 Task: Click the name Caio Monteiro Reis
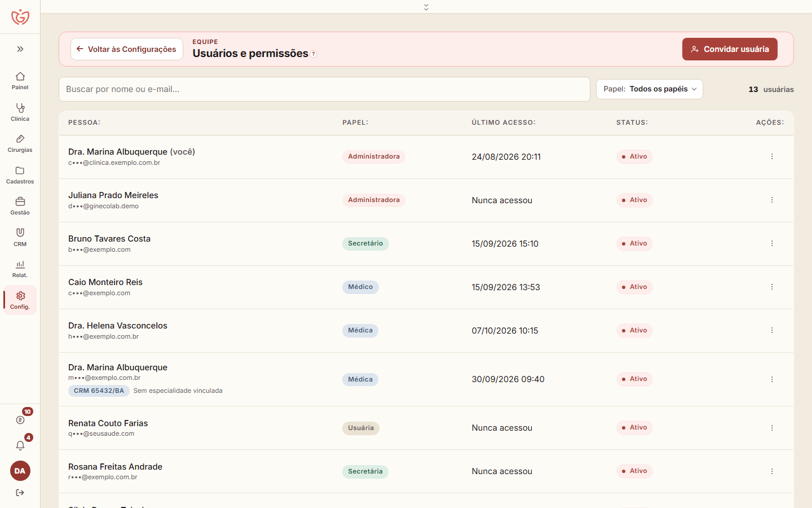[105, 282]
